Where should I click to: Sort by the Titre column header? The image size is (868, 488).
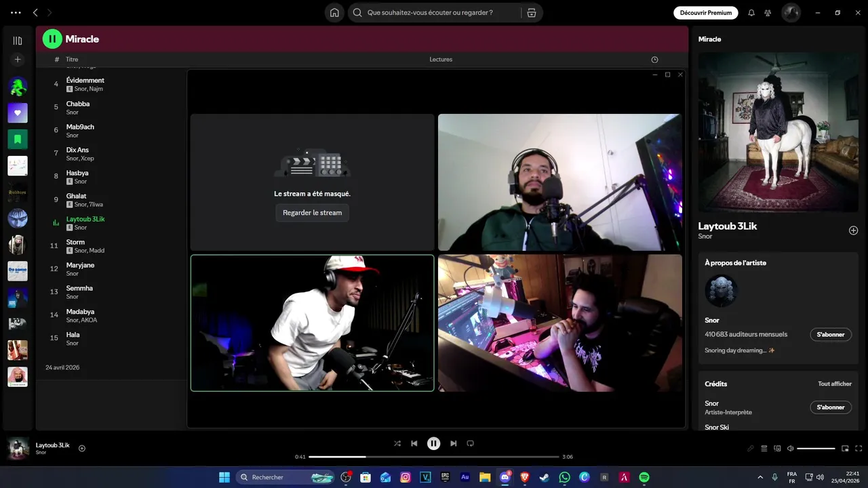click(x=72, y=60)
